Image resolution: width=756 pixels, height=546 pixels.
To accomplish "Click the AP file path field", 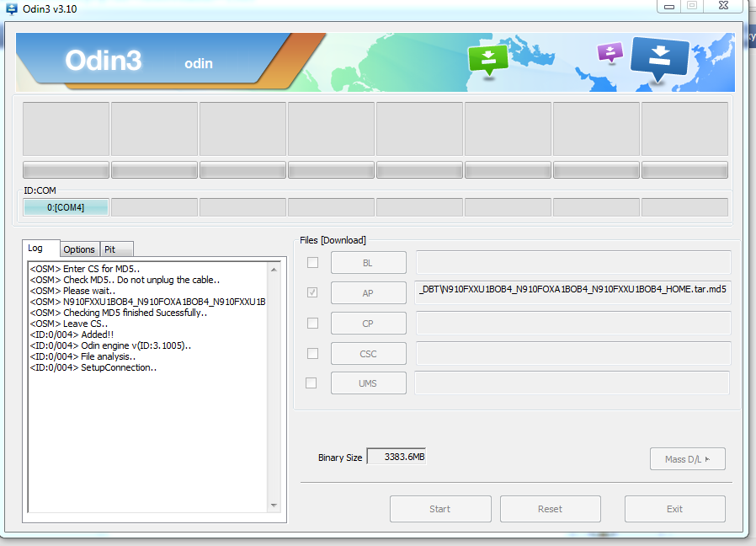I will point(573,292).
